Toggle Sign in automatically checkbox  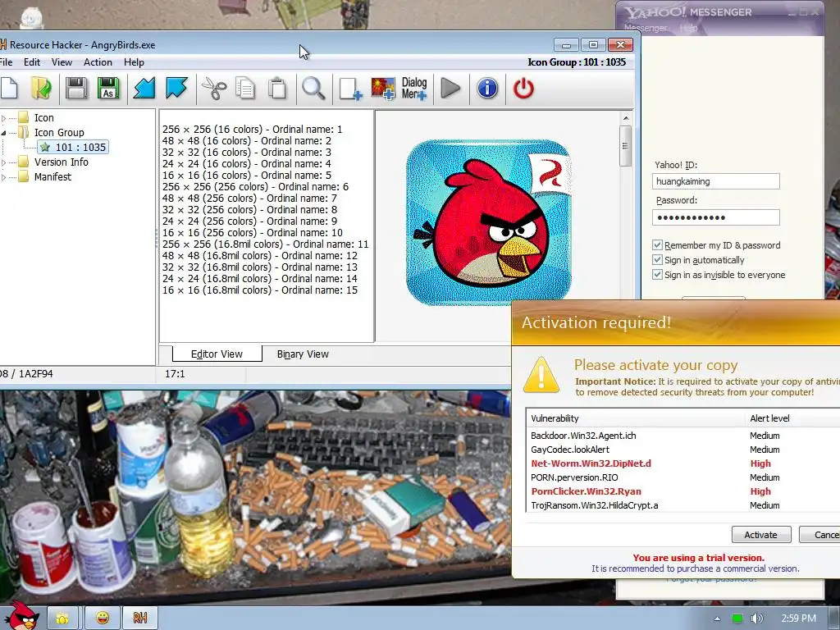pyautogui.click(x=657, y=260)
